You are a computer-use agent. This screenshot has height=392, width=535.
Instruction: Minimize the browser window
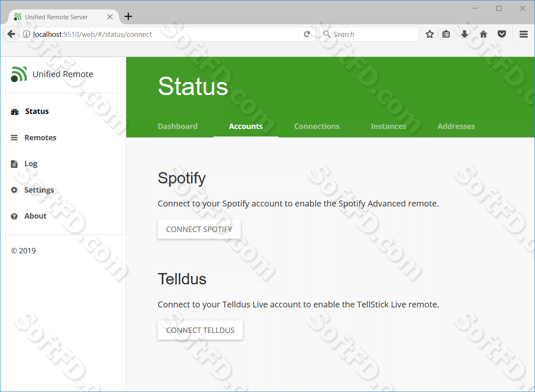(475, 8)
